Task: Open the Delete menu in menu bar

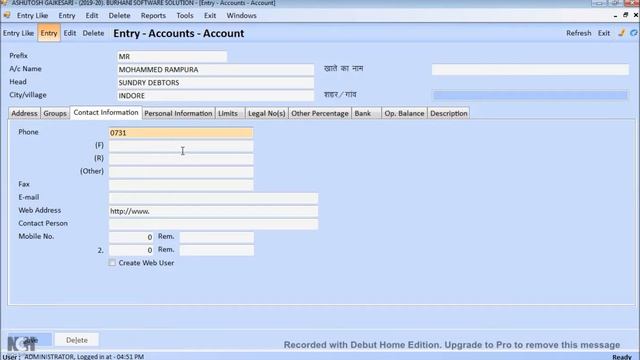Action: (x=119, y=16)
